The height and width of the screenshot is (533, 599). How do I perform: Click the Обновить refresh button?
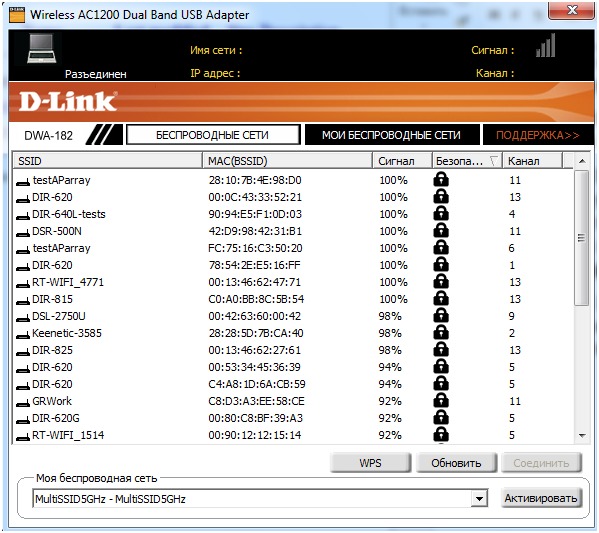[x=456, y=463]
